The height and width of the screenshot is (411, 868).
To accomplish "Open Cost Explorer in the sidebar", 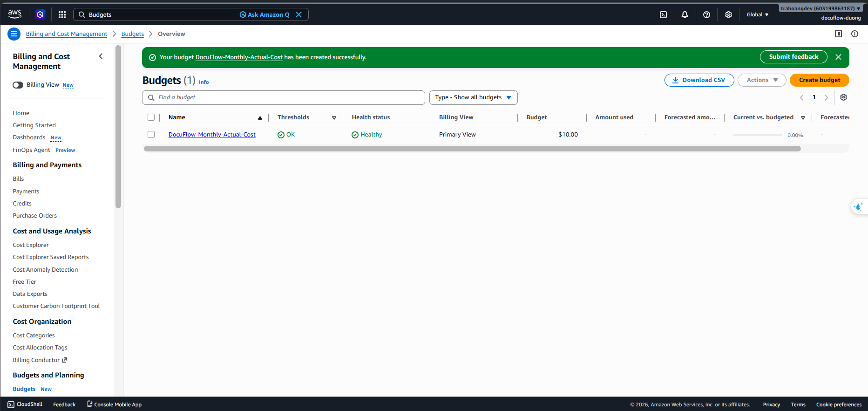I will pos(31,245).
